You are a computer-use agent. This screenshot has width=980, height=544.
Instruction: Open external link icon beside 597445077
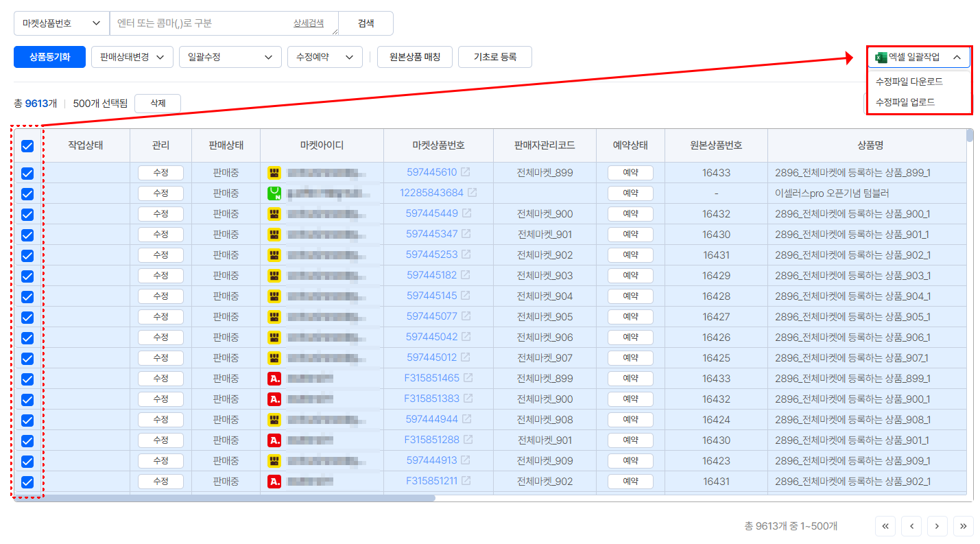[x=466, y=316]
